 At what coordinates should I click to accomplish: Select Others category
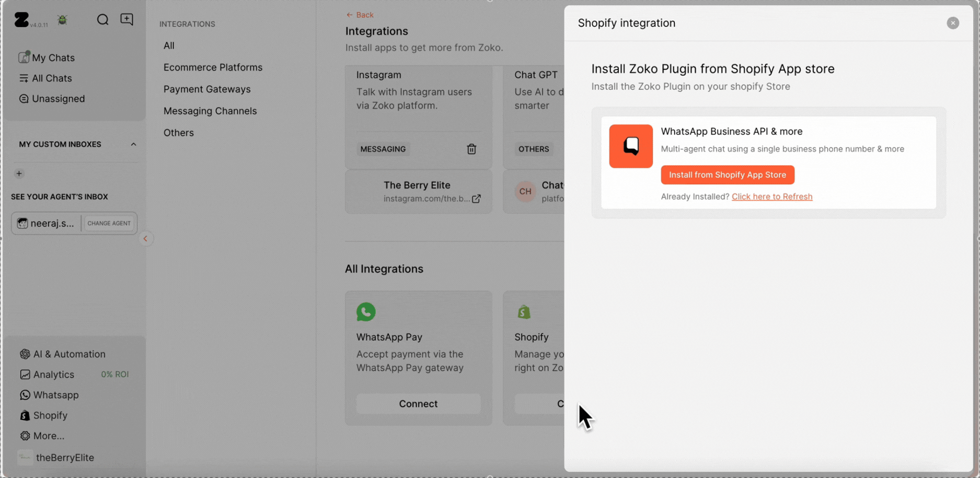178,133
